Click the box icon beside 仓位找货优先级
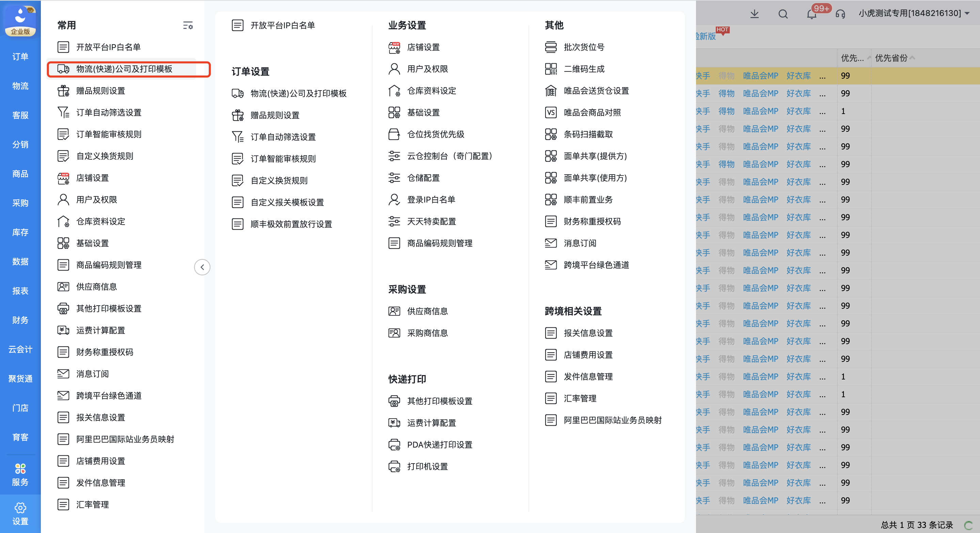 [x=394, y=134]
